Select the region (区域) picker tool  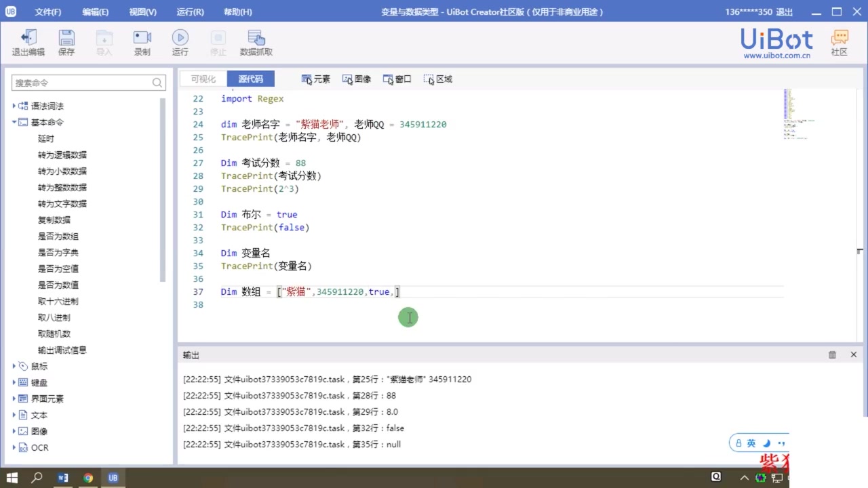438,79
